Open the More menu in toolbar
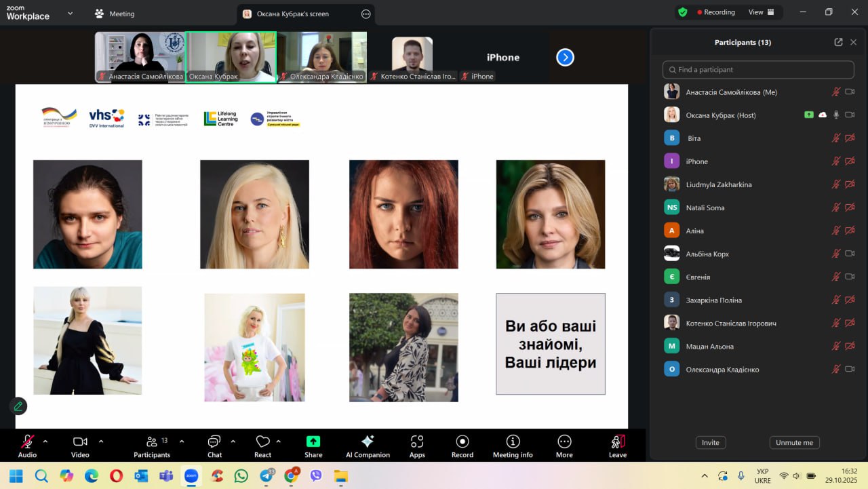 click(564, 446)
